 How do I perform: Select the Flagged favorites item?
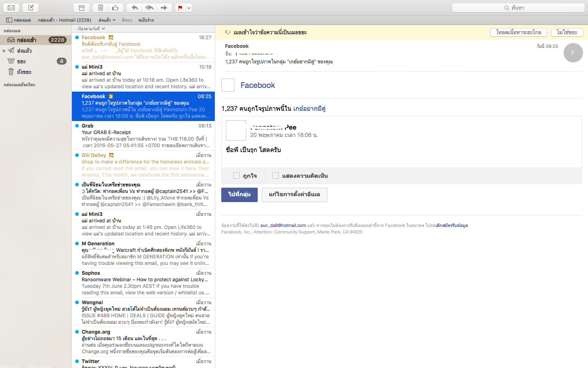tap(127, 20)
